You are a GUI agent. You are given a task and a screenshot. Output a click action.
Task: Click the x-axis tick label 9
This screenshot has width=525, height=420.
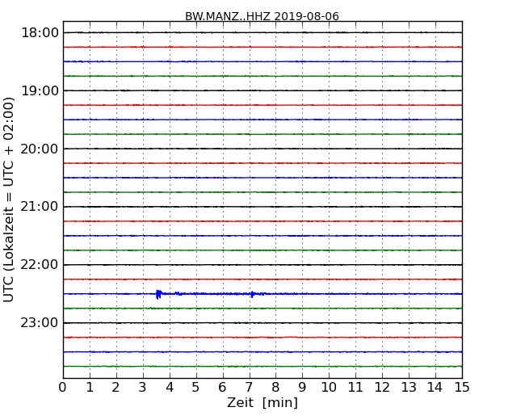click(x=302, y=387)
